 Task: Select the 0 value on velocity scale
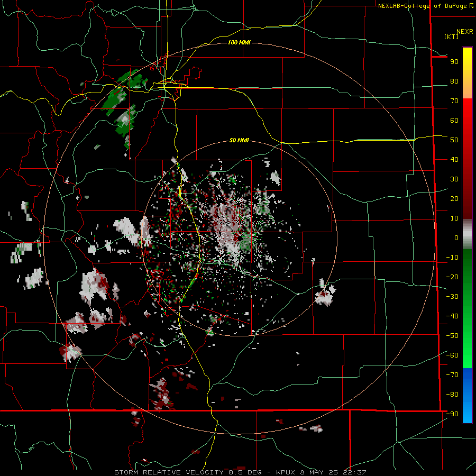456,238
